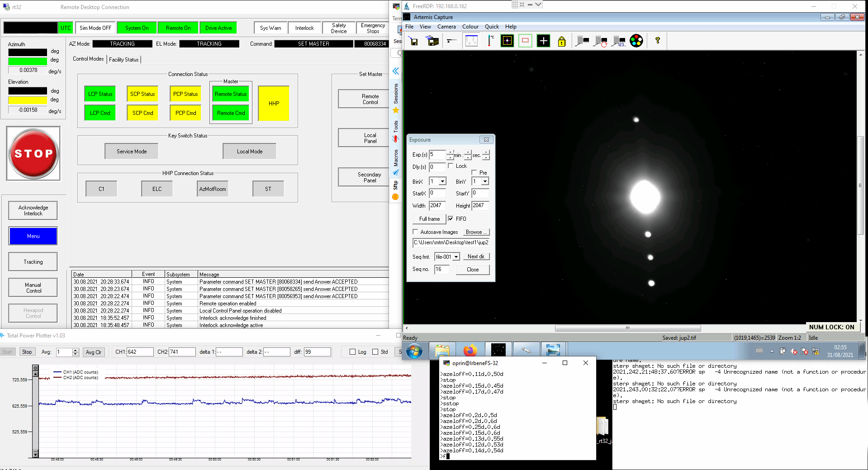The image size is (868, 470).
Task: Open the Quick menu
Action: [x=492, y=27]
